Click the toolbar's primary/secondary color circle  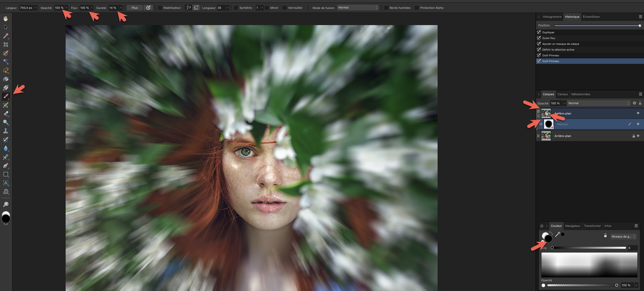pos(6,217)
